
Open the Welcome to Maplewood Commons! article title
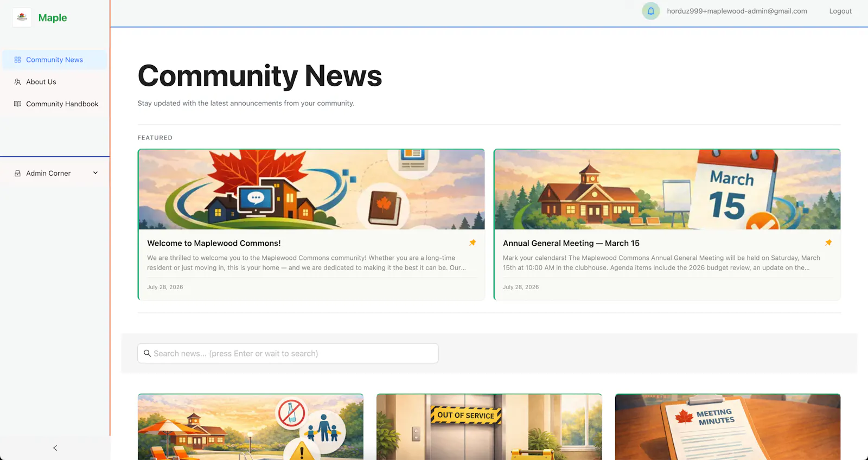[214, 243]
